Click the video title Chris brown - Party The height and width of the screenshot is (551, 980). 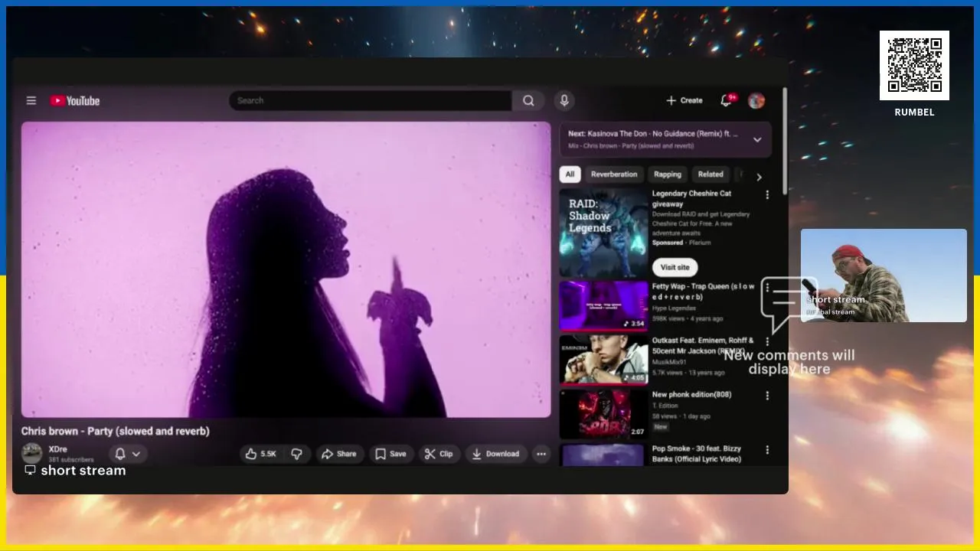[x=116, y=431]
